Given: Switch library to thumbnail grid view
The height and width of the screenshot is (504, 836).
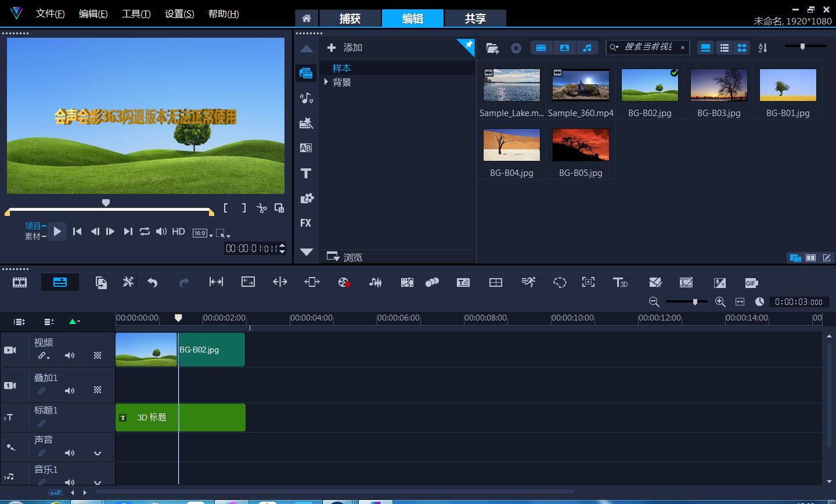Looking at the screenshot, I should (742, 48).
